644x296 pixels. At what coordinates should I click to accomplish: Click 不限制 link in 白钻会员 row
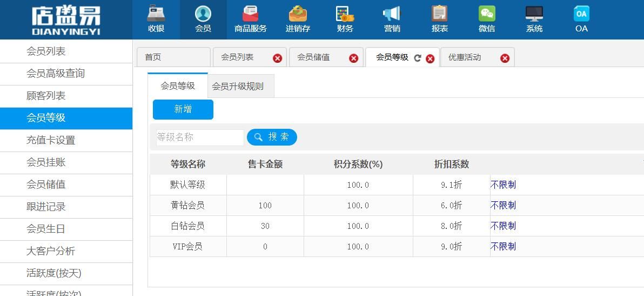(x=503, y=226)
